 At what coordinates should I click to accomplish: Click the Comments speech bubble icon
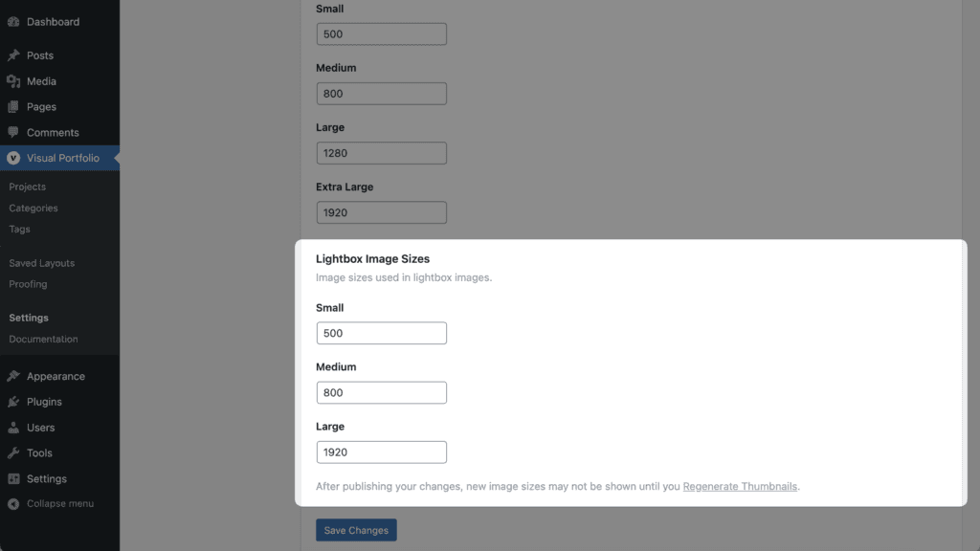(x=13, y=132)
